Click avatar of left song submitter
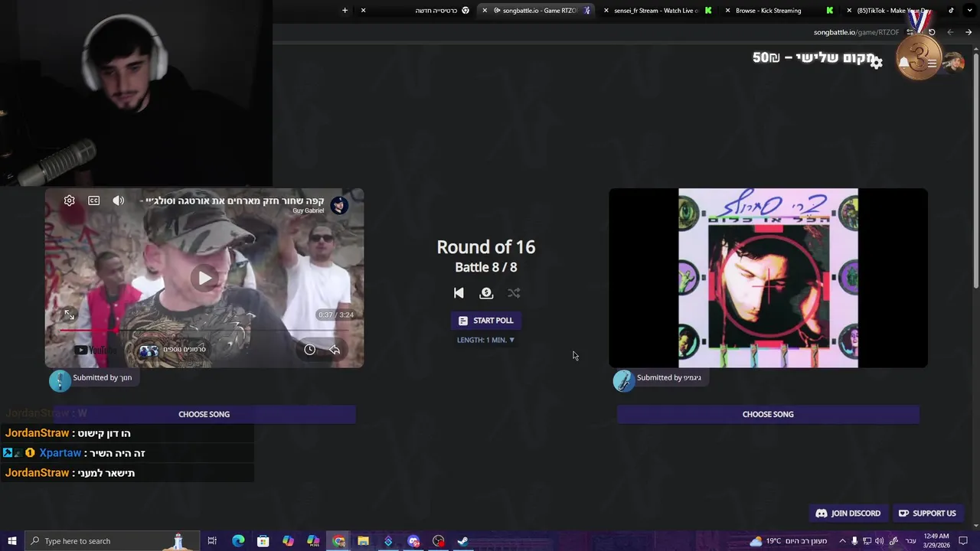This screenshot has height=551, width=980. [60, 380]
